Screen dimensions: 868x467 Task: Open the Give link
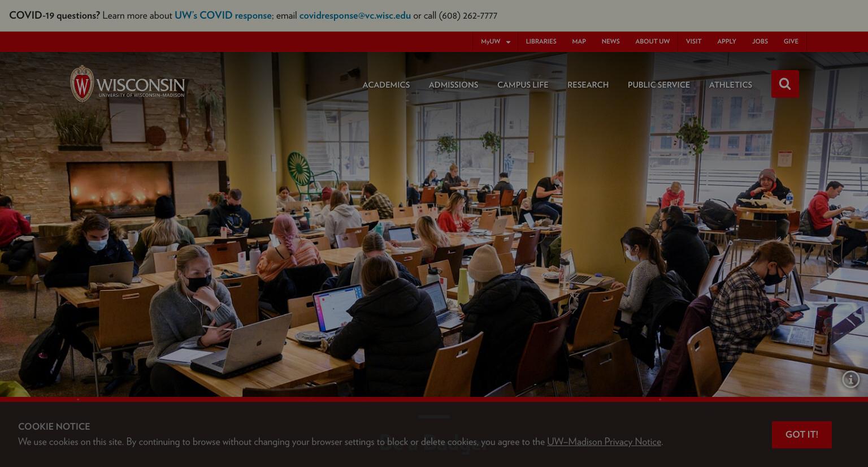(791, 41)
